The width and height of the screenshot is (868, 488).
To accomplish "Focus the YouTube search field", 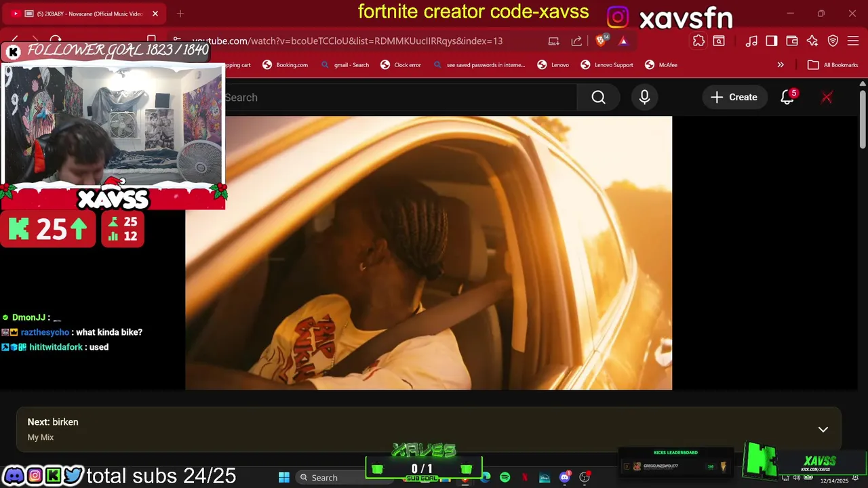I will point(400,98).
